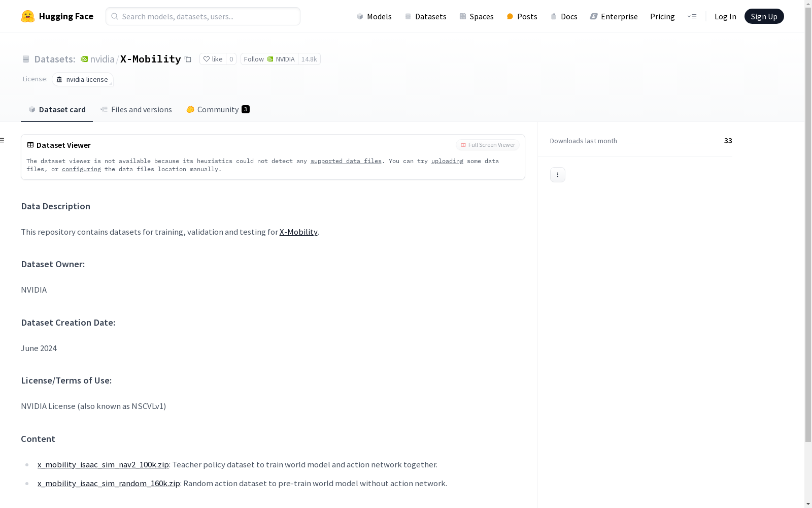The width and height of the screenshot is (812, 508).
Task: Focus the search models input field
Action: [x=203, y=16]
